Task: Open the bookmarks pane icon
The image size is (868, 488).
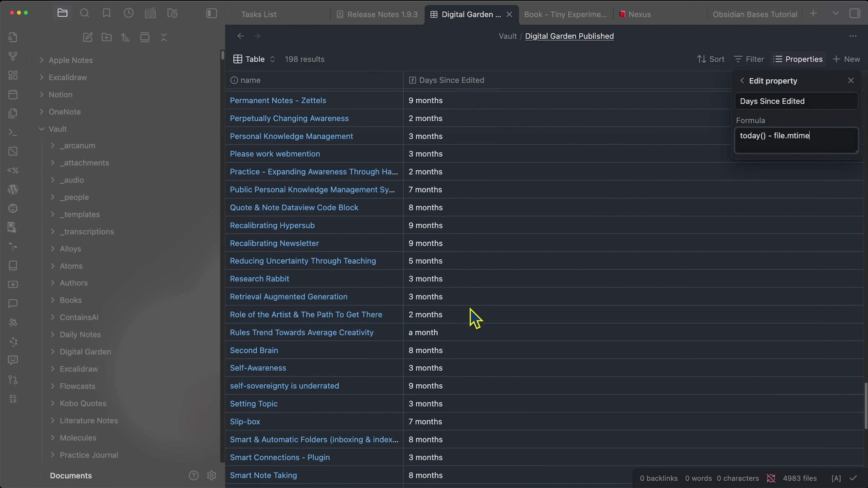Action: click(x=106, y=13)
